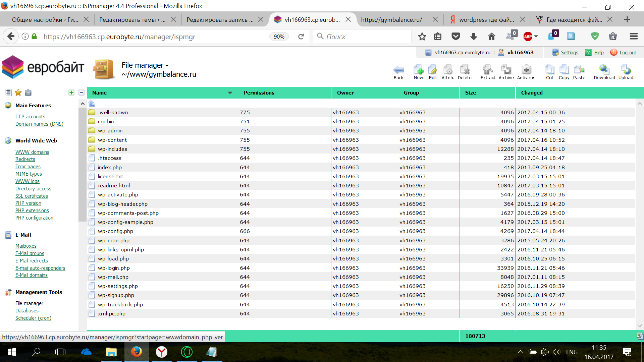This screenshot has height=362, width=644.
Task: Open the Adblock Plus dropdown arrow
Action: pos(536,37)
